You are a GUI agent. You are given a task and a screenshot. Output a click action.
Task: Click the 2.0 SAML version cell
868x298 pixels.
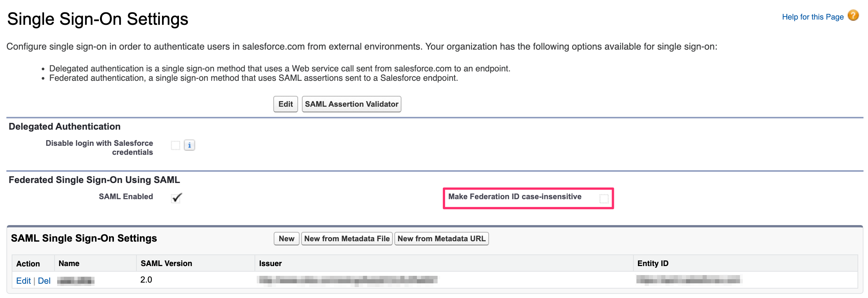146,280
